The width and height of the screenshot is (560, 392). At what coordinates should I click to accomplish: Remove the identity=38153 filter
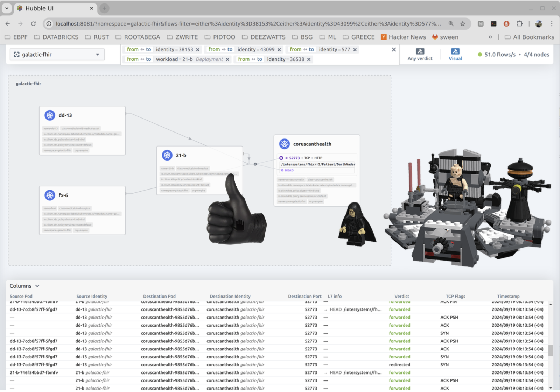tap(198, 50)
